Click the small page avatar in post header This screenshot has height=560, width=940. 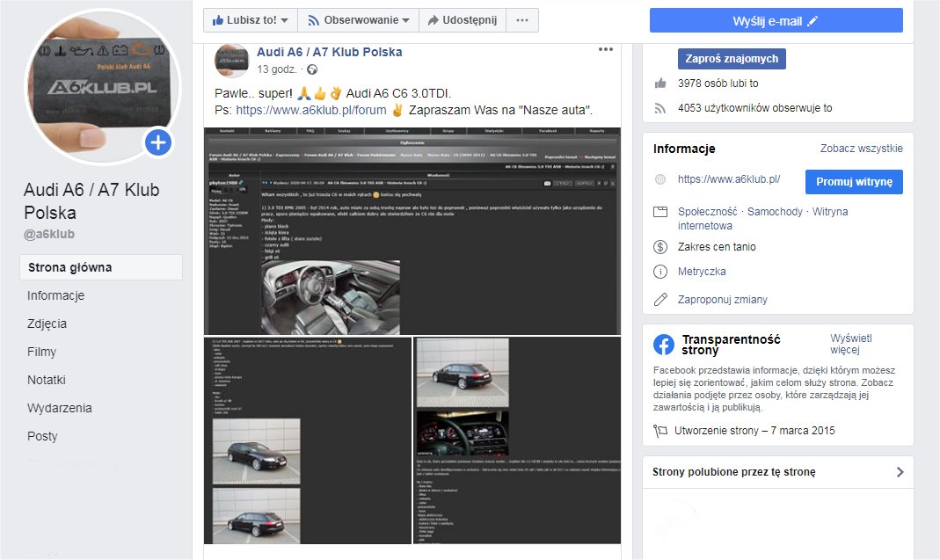tap(231, 61)
